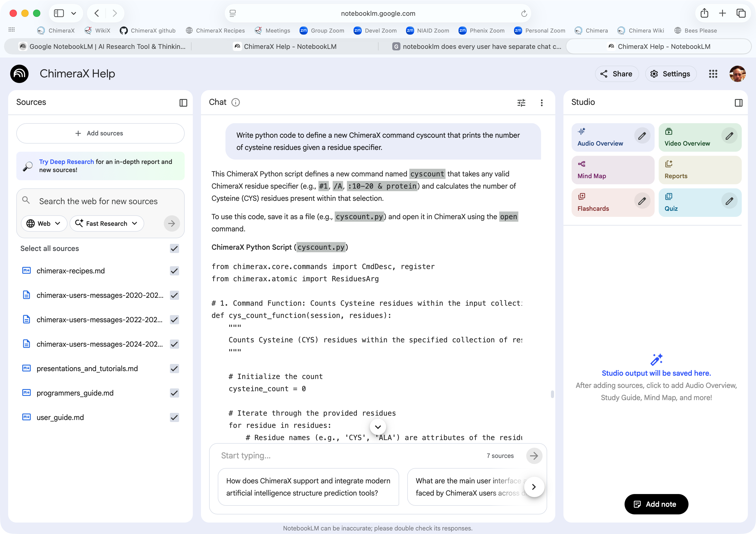Toggle user_guide.md source checkbox
Screen dimensions: 756x534
click(174, 417)
